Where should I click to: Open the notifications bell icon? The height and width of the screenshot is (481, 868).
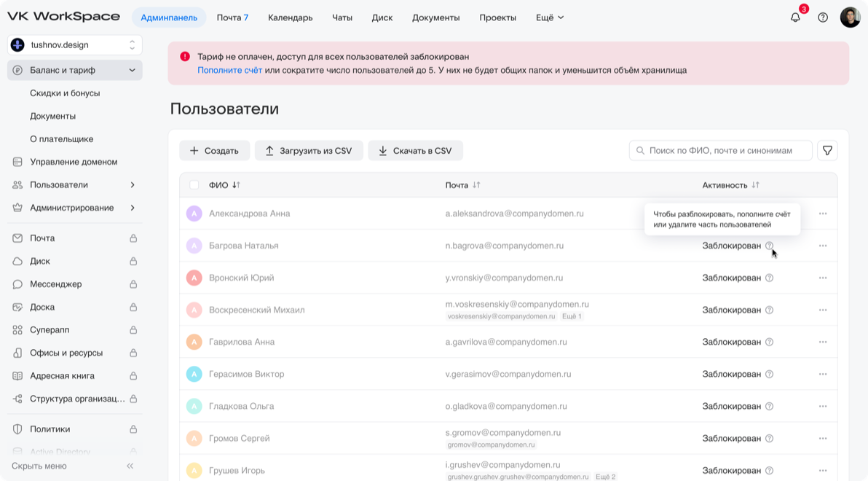[795, 17]
